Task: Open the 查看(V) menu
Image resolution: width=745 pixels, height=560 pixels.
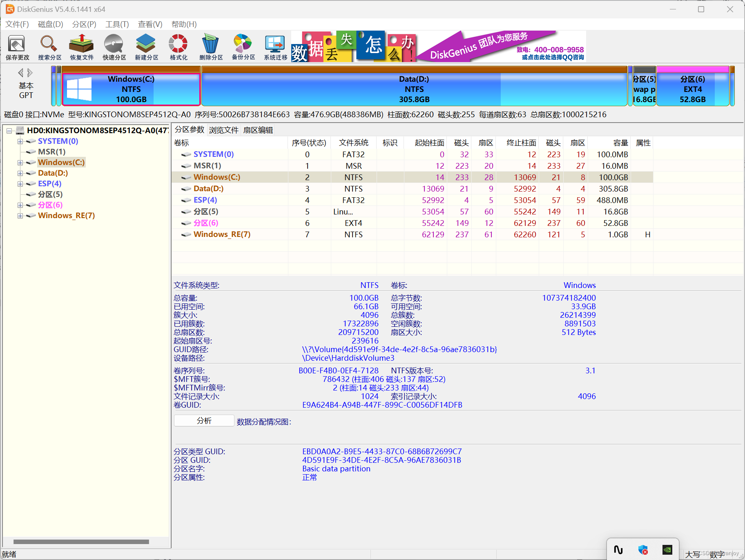Action: (x=150, y=24)
